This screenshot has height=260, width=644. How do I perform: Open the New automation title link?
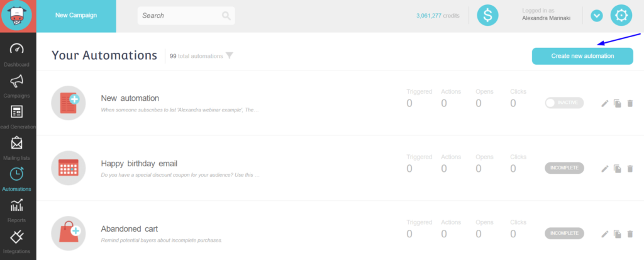coord(130,98)
